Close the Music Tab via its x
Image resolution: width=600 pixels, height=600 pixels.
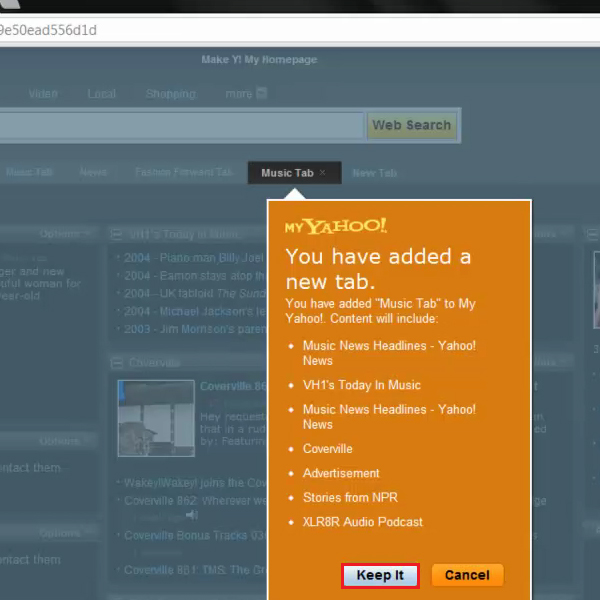pyautogui.click(x=323, y=173)
